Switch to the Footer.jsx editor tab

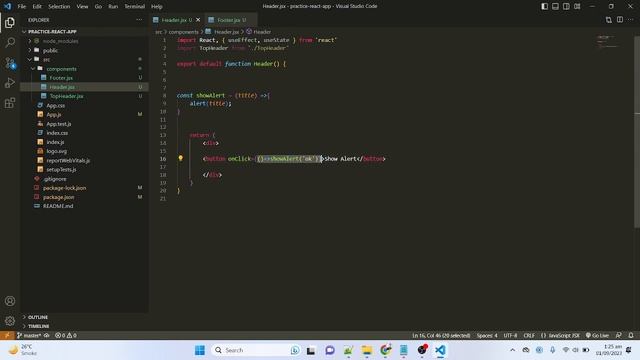tap(231, 20)
